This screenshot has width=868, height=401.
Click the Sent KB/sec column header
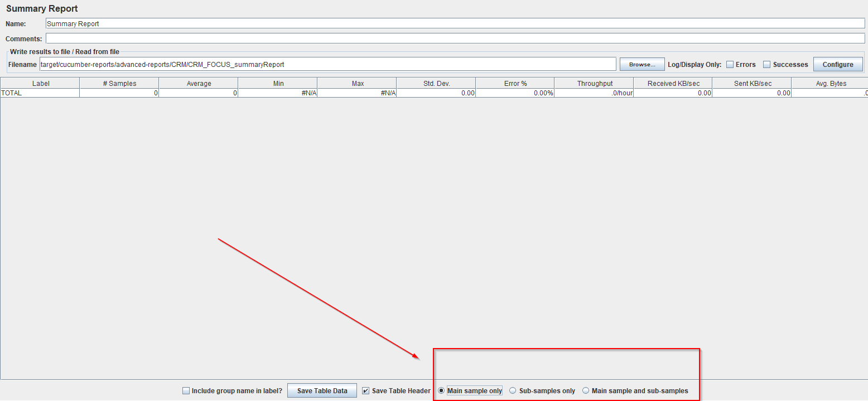click(752, 83)
